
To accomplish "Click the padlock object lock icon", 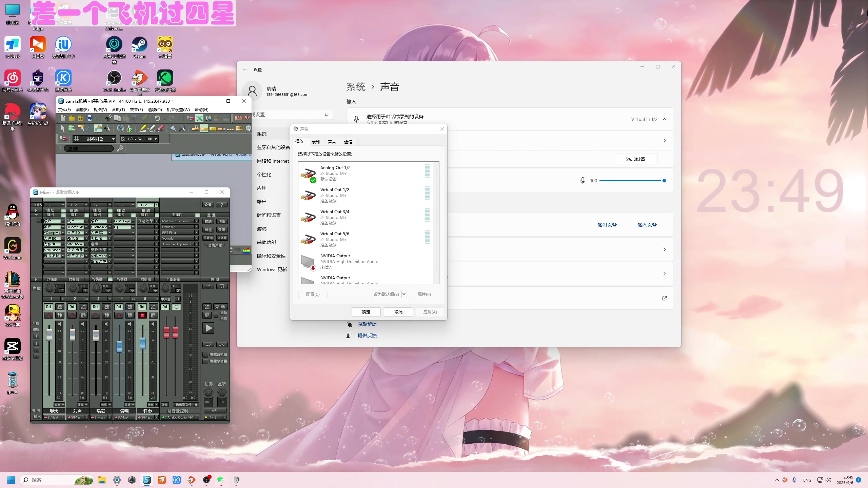I will click(195, 128).
